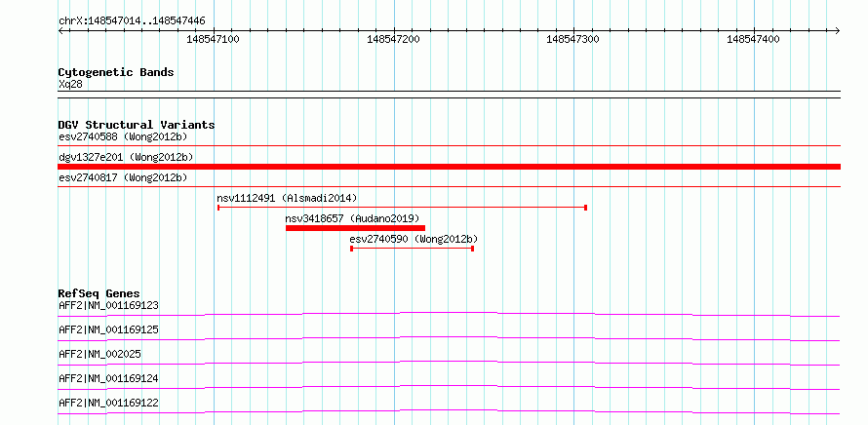Click the right arrow of the ruler

tap(837, 30)
